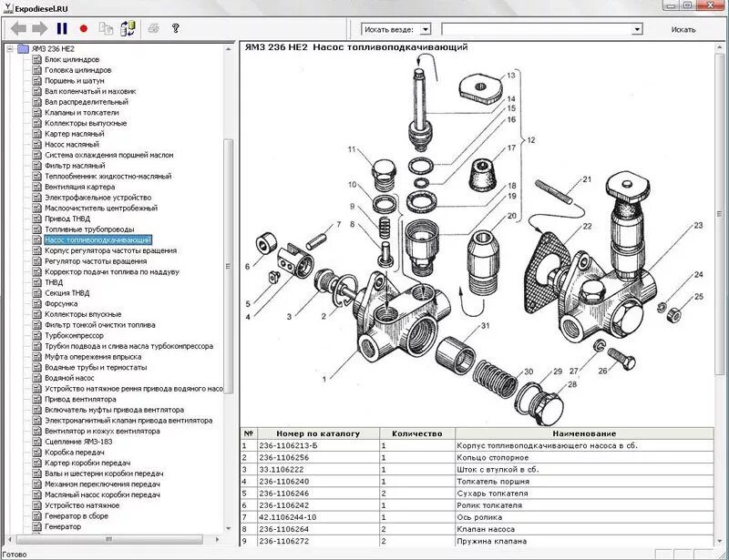Open Регулятор частоты вращения section
This screenshot has height=560, width=729.
(96, 261)
